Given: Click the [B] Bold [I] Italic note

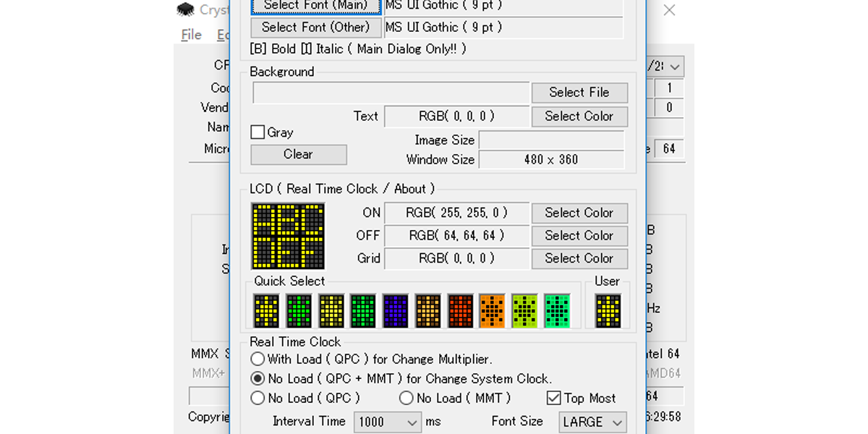Looking at the screenshot, I should point(358,49).
